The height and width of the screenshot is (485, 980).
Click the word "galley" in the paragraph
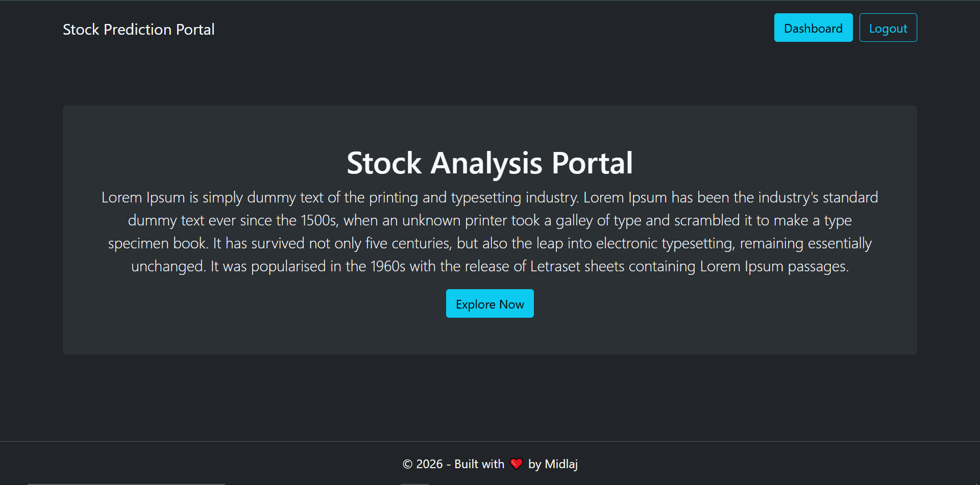click(574, 220)
